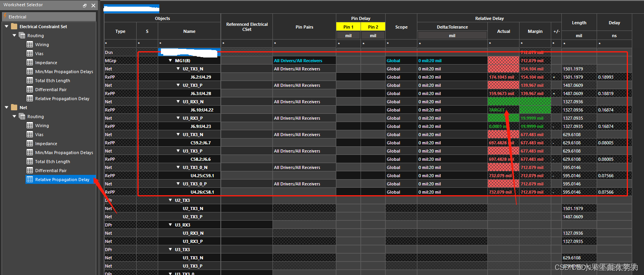
Task: Click the Net folder icon in tree
Action: click(x=14, y=108)
